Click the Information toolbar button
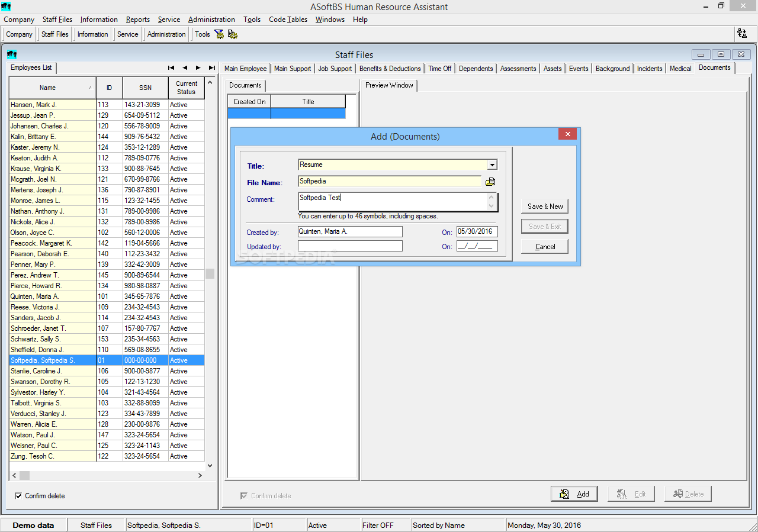 click(x=93, y=34)
